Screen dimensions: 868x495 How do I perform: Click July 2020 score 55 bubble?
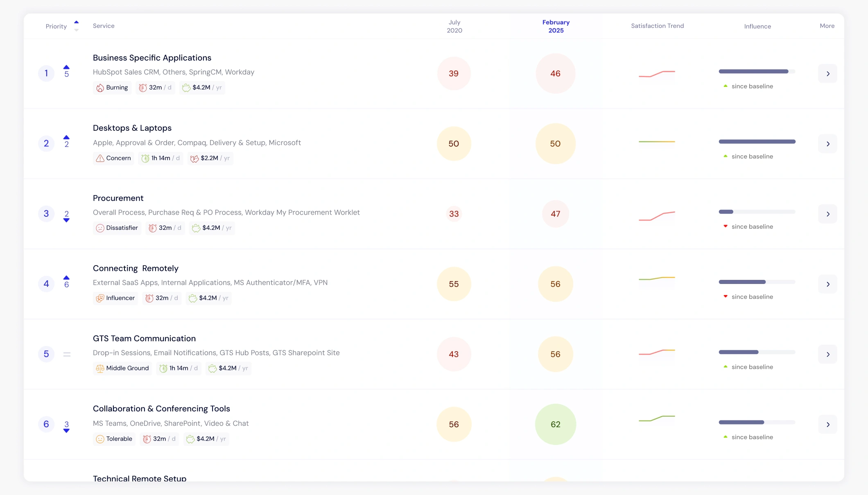pos(454,284)
